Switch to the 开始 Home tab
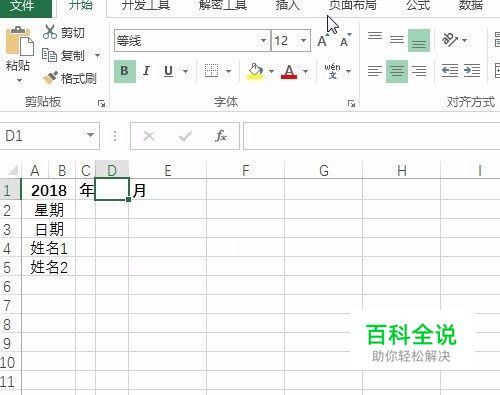 pyautogui.click(x=81, y=6)
